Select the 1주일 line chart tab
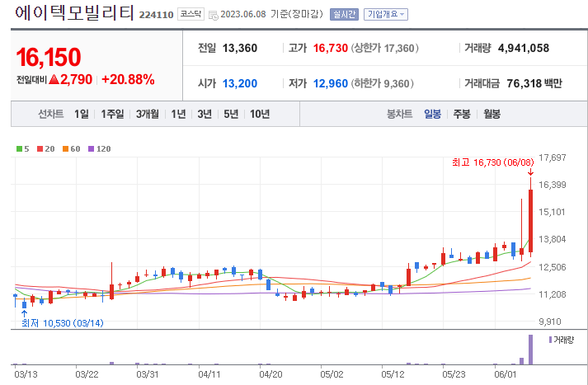 (112, 114)
